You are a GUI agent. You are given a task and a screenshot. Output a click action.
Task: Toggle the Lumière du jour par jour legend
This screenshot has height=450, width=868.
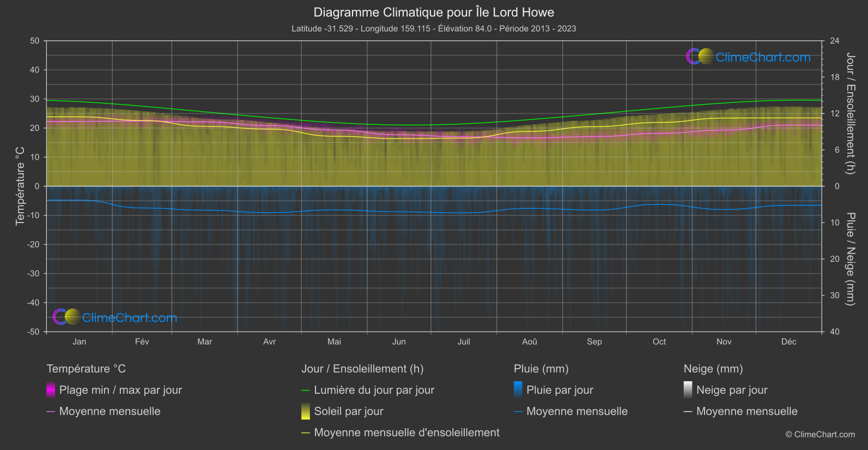pos(368,390)
